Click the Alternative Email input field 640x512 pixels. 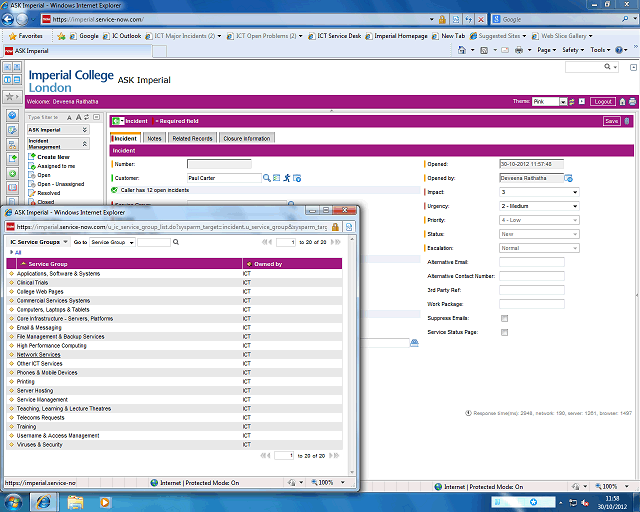pyautogui.click(x=531, y=262)
